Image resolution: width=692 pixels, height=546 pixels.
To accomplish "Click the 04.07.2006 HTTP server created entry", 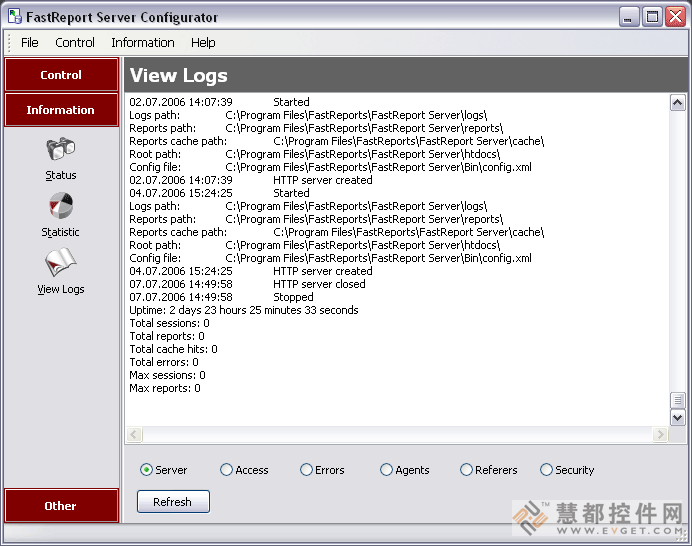I will [251, 271].
